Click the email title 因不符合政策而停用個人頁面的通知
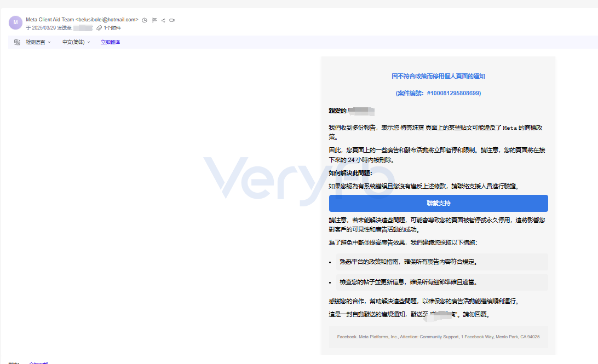 click(x=438, y=76)
